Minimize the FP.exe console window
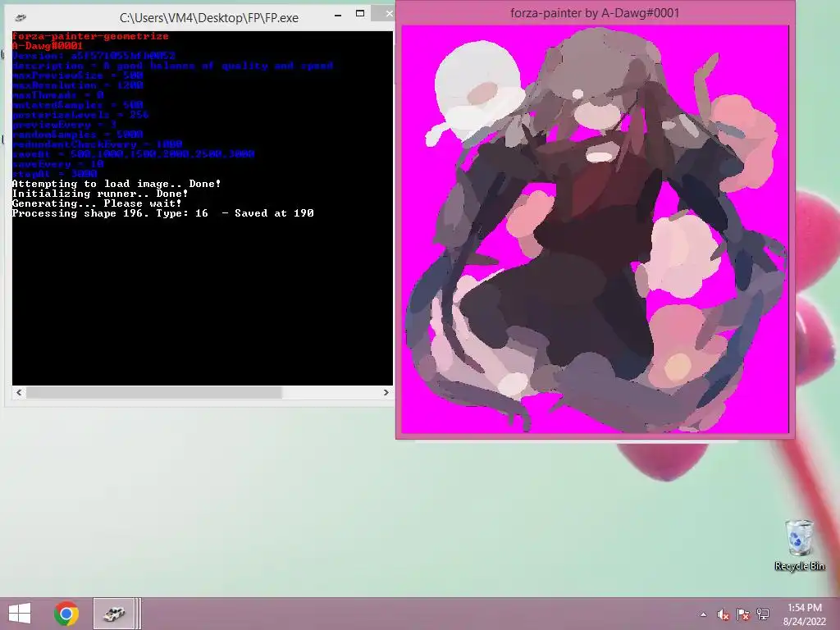The width and height of the screenshot is (840, 630). pyautogui.click(x=338, y=16)
